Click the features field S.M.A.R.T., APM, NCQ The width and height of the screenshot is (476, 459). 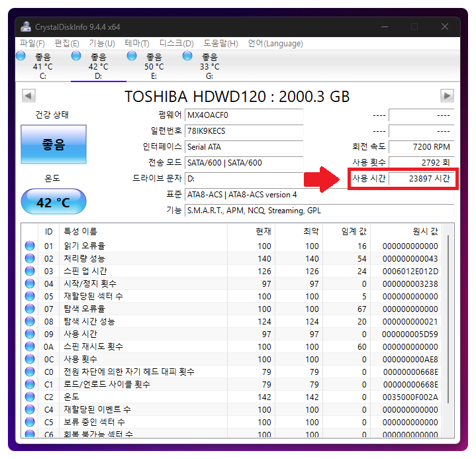(x=319, y=211)
